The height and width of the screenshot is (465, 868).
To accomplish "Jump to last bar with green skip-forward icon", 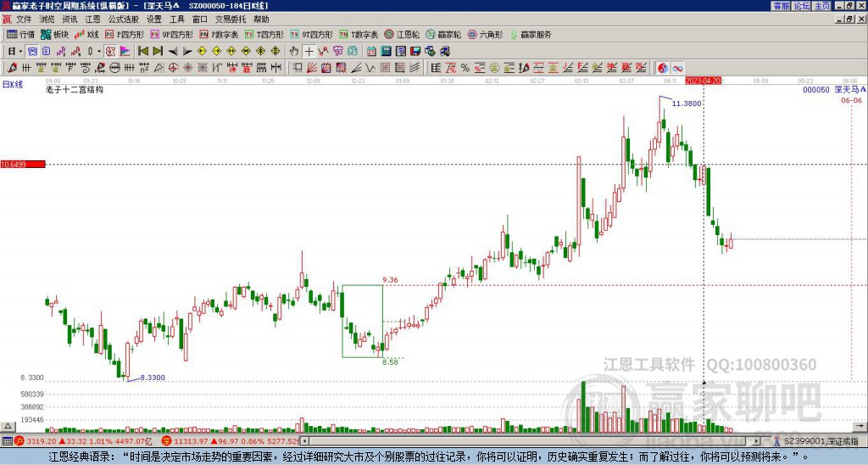I will (158, 52).
